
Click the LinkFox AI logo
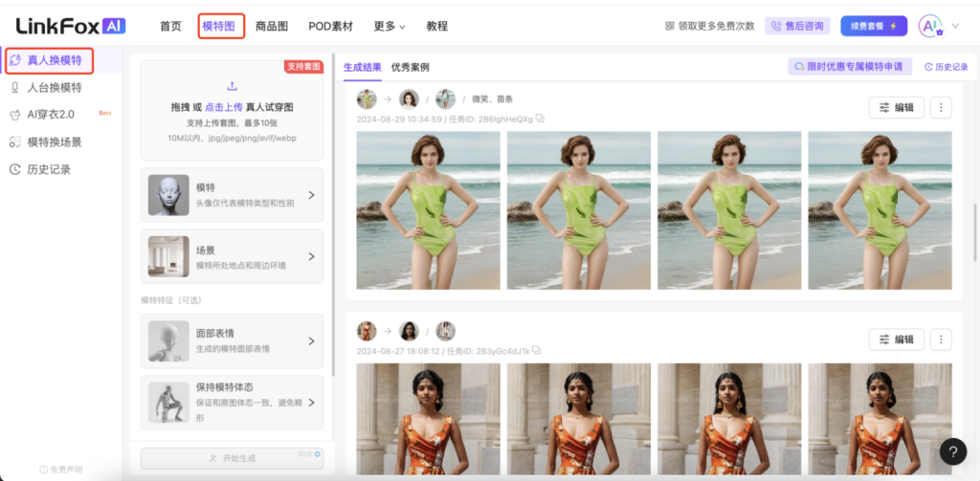tap(71, 26)
